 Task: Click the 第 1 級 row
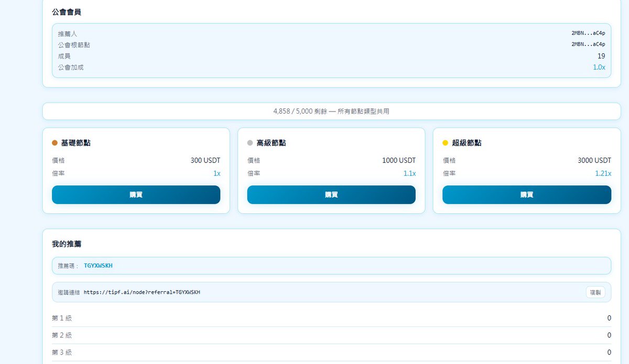[x=331, y=318]
